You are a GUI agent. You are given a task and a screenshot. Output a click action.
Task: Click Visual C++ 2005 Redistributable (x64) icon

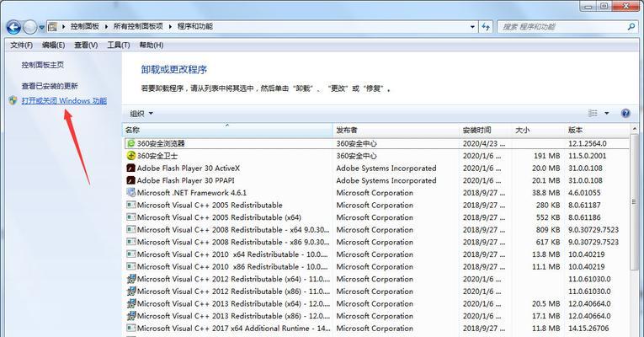(131, 217)
